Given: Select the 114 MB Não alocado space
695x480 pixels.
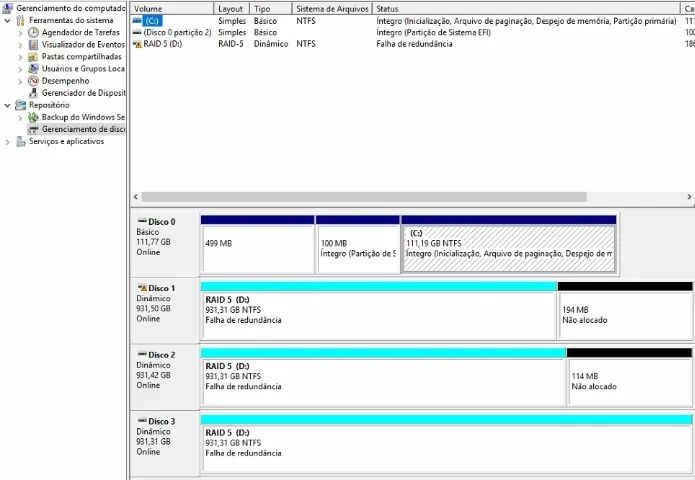Looking at the screenshot, I should [629, 377].
